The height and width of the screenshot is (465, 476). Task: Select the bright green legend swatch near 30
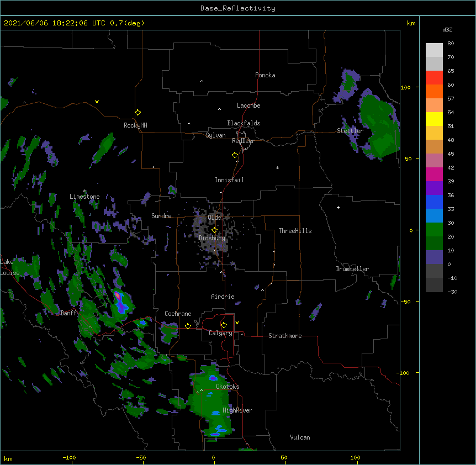click(x=434, y=230)
